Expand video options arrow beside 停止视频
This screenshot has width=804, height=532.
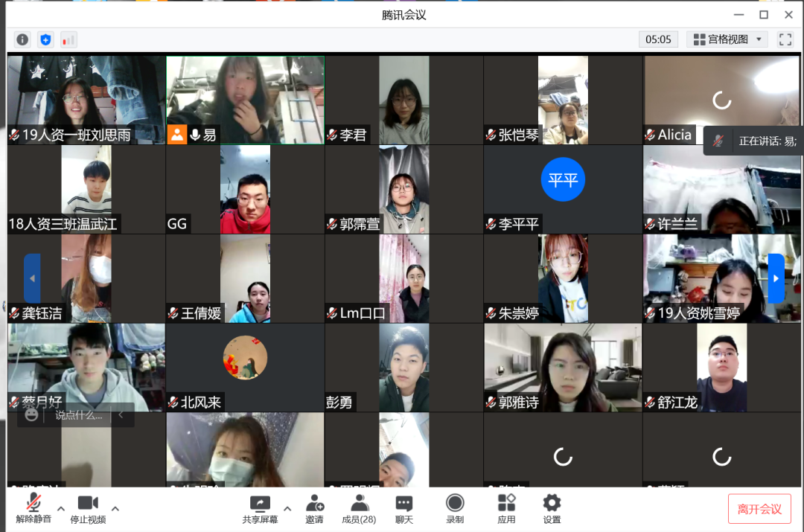115,509
